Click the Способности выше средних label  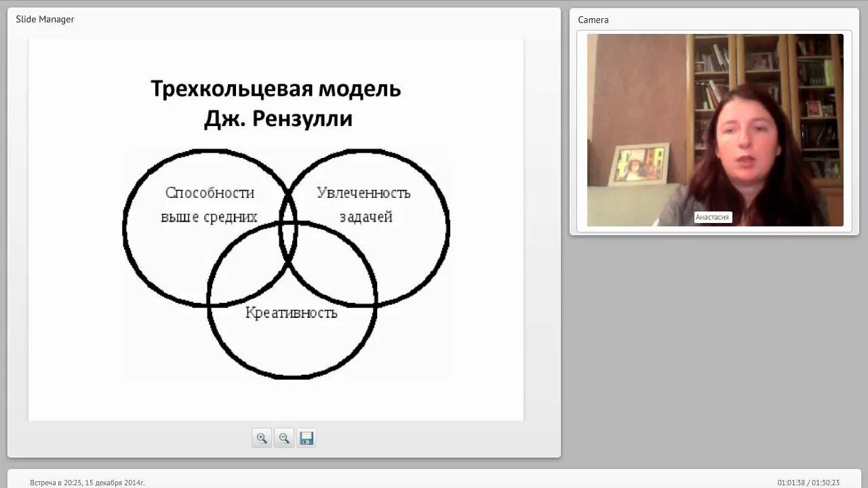coord(210,205)
